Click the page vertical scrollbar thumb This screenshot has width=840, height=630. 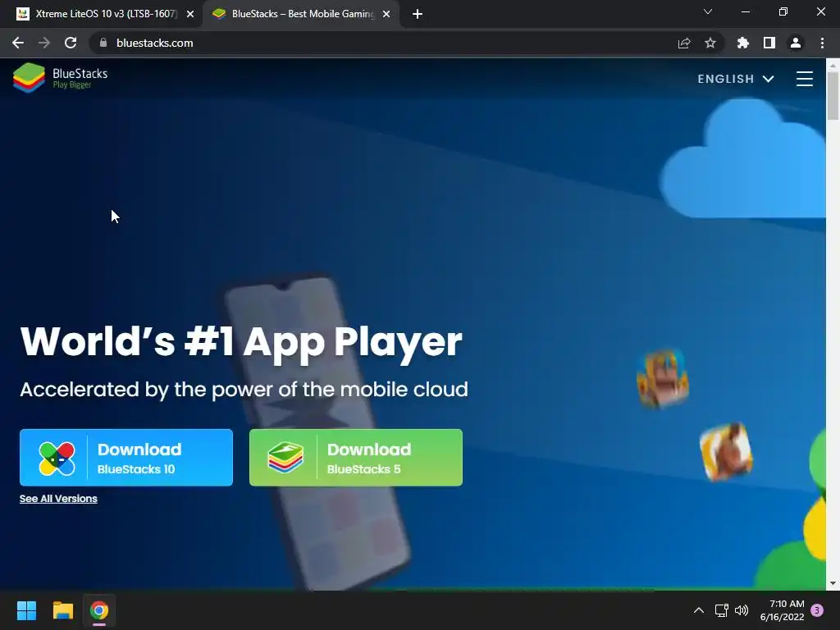833,95
